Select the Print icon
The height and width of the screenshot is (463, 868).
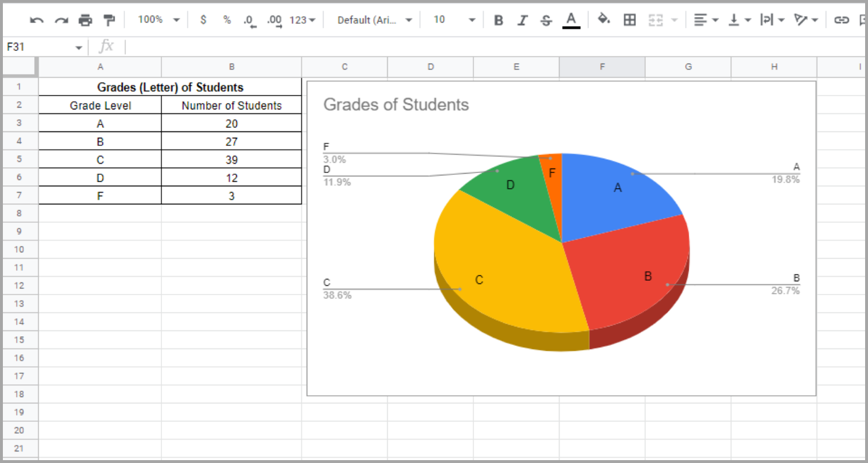coord(86,19)
